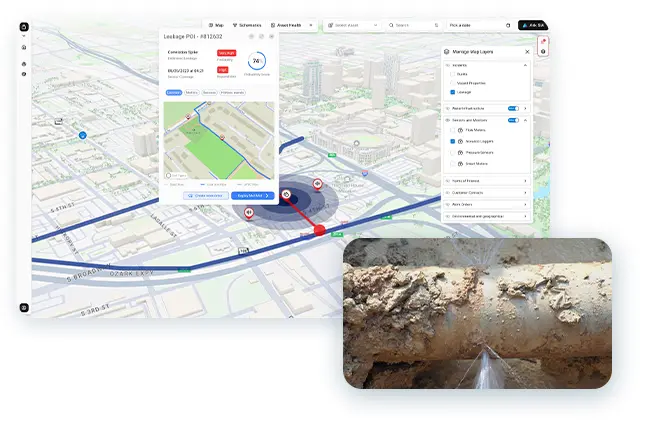Viewport: 647px width, 426px height.
Task: Expand the Customer Contacts section
Action: coord(486,191)
